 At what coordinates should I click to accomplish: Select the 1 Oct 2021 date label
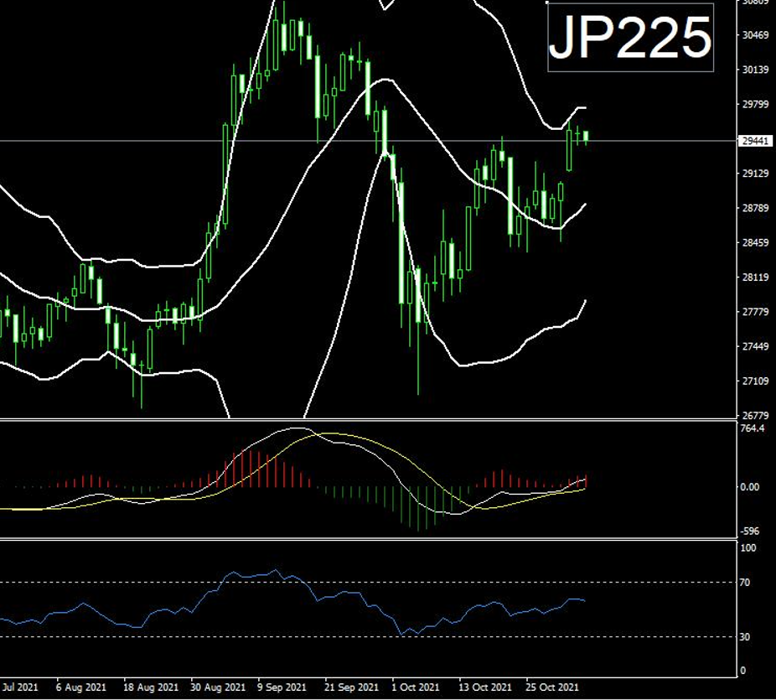click(x=416, y=687)
